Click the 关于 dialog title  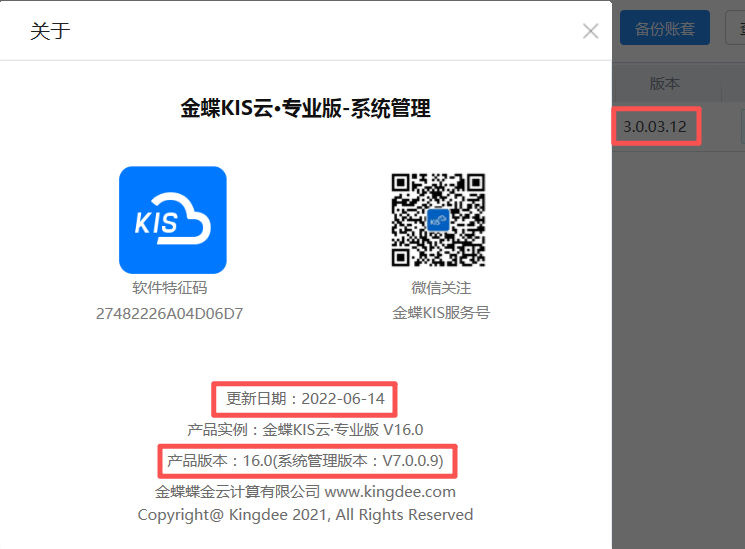[x=50, y=31]
